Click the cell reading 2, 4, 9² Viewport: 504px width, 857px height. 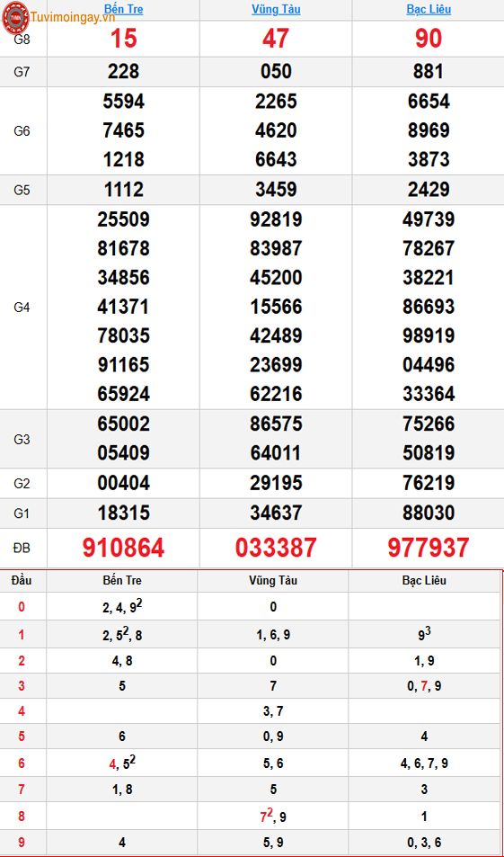tap(122, 606)
